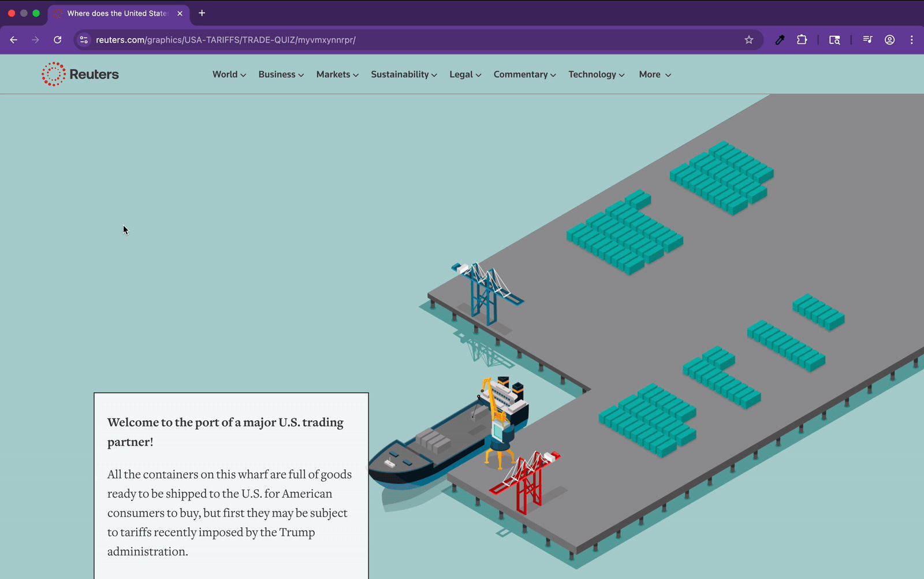This screenshot has height=579, width=924.
Task: Open site information settings in the address bar
Action: [84, 40]
